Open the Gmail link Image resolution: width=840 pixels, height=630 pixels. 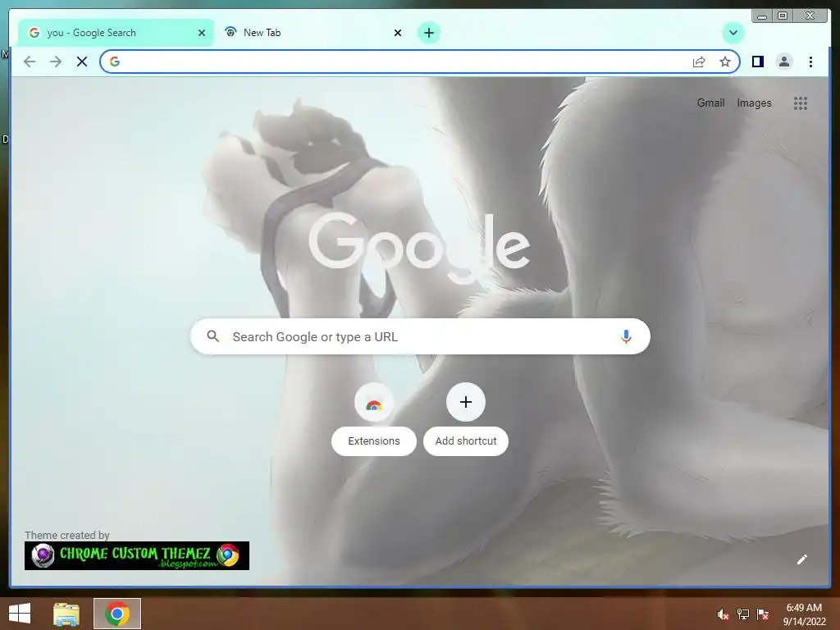click(710, 103)
